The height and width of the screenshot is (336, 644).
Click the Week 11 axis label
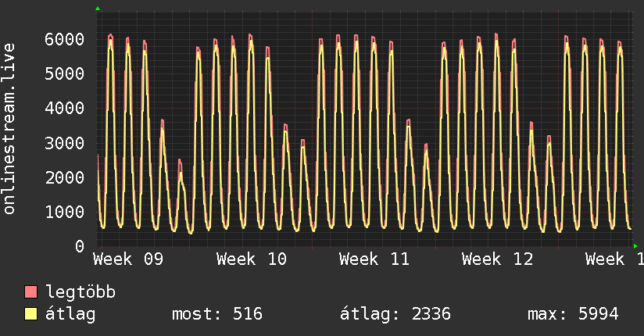pyautogui.click(x=374, y=259)
